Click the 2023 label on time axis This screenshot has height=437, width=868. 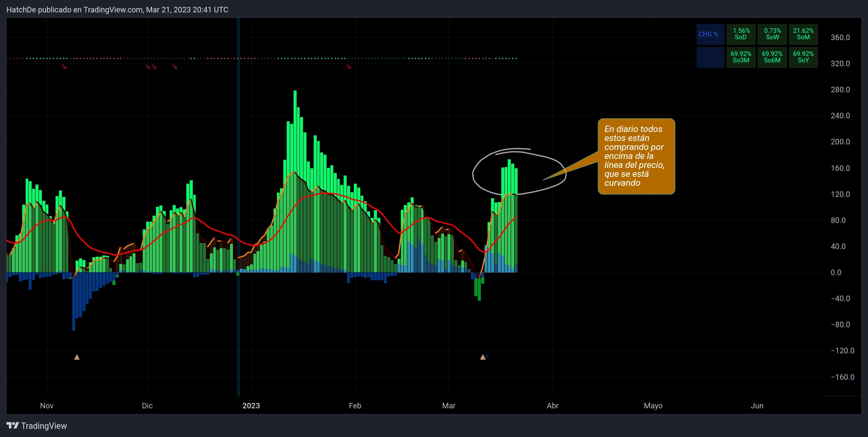click(x=251, y=406)
